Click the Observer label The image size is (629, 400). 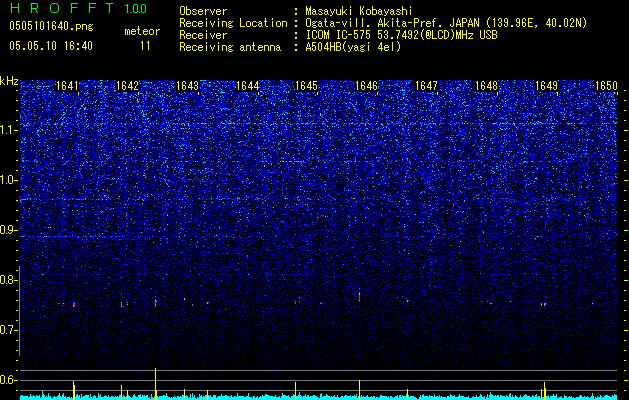point(203,11)
